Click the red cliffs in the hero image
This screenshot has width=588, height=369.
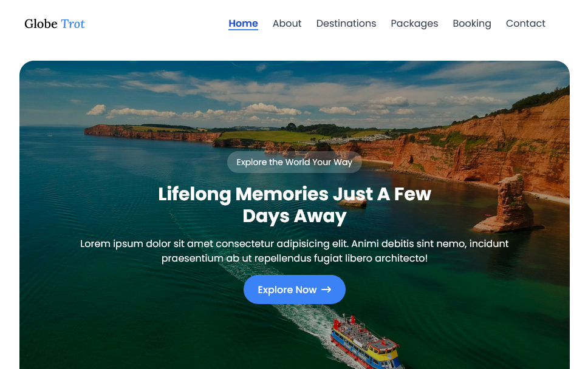488,150
